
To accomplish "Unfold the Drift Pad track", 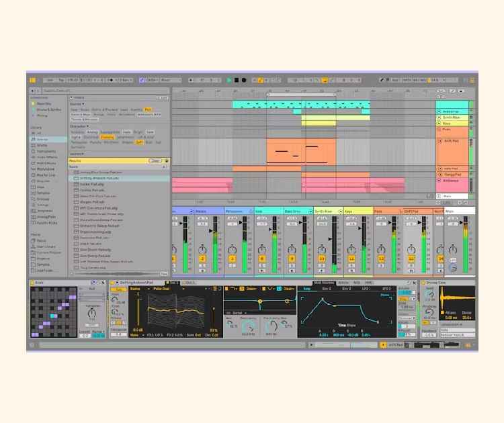I will click(440, 141).
